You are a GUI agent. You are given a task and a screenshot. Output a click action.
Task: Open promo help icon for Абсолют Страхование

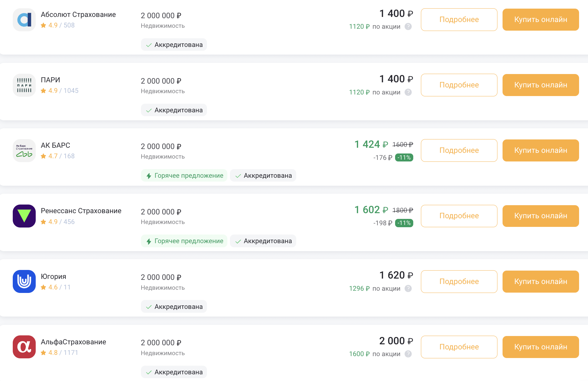coord(408,26)
